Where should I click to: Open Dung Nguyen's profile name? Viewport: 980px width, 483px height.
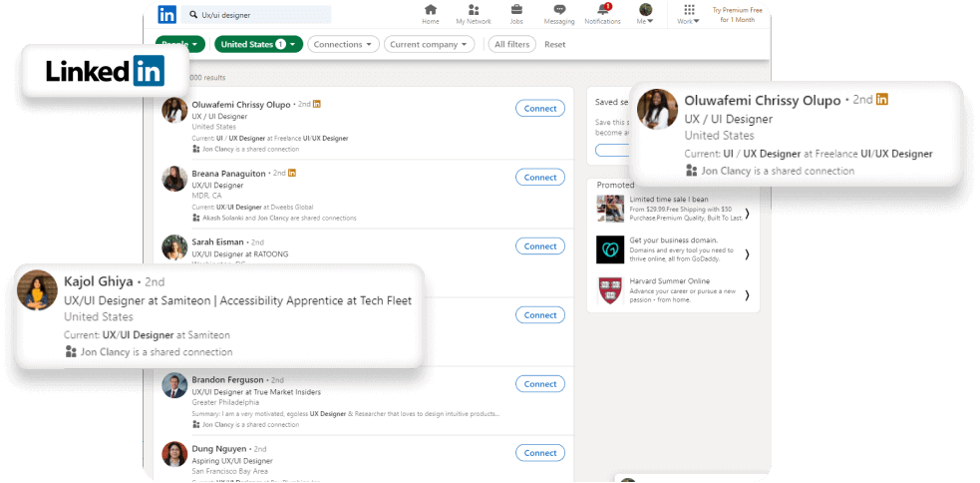coord(218,449)
